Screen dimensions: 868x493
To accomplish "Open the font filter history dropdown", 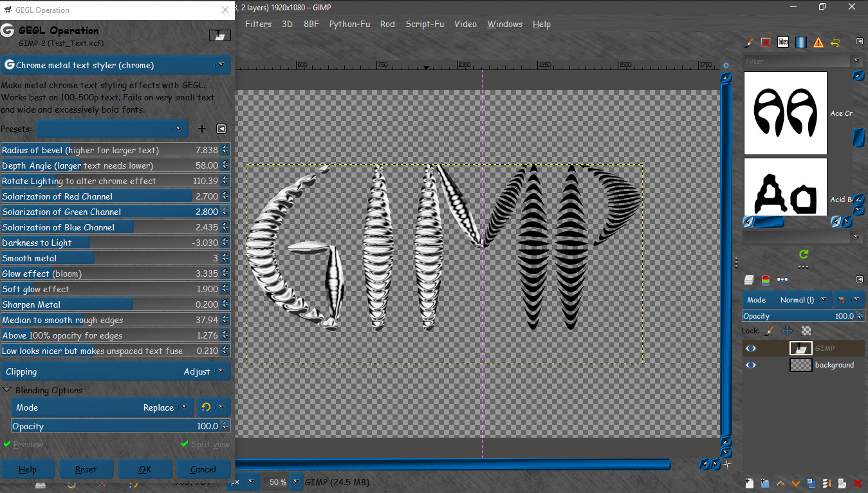I will [856, 60].
